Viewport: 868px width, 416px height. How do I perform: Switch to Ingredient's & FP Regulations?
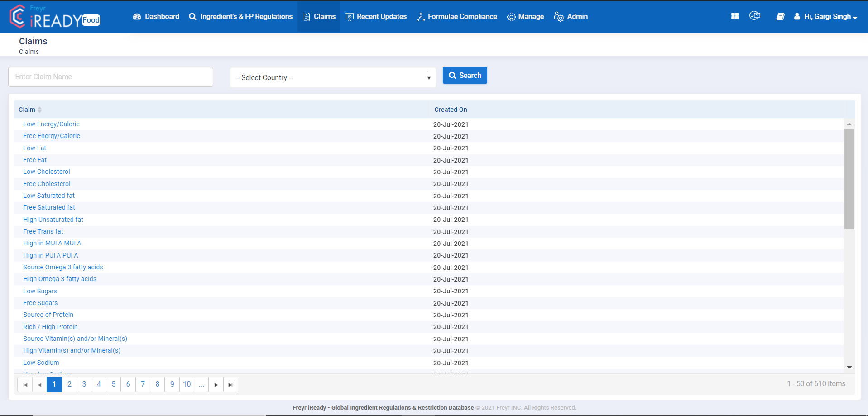coord(241,16)
